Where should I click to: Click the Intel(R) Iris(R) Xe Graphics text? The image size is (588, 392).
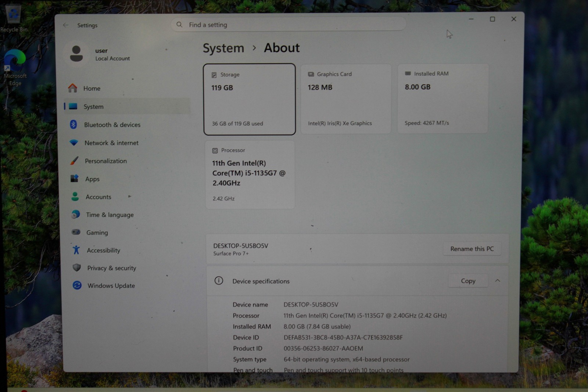[340, 123]
